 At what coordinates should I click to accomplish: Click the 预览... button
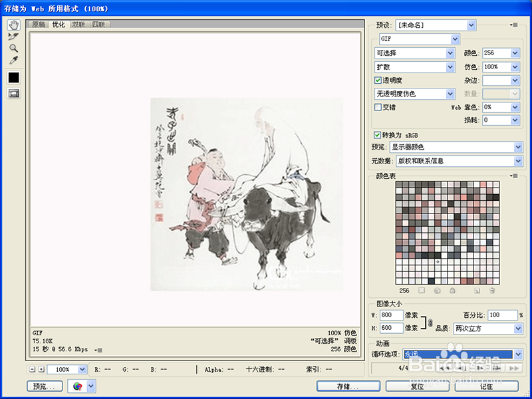[x=45, y=386]
